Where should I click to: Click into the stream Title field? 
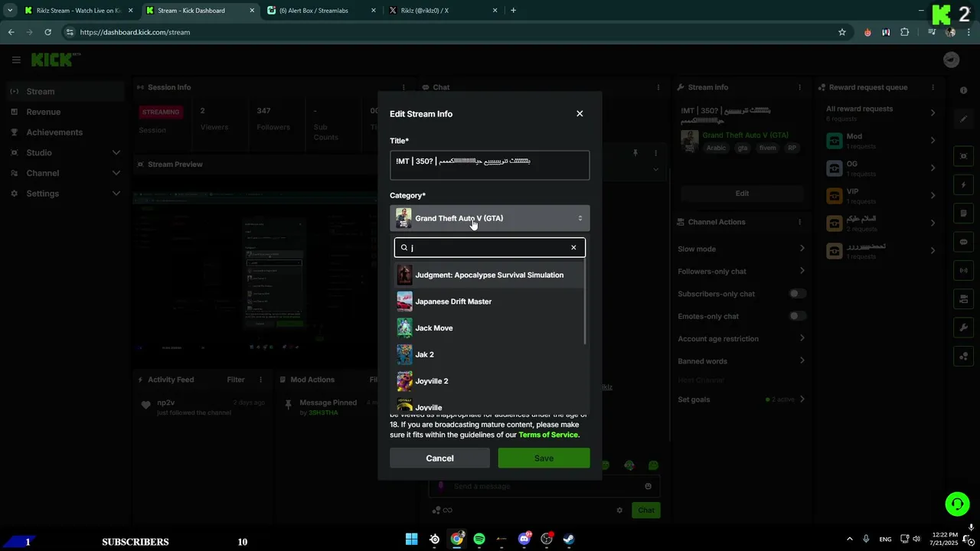coord(490,165)
